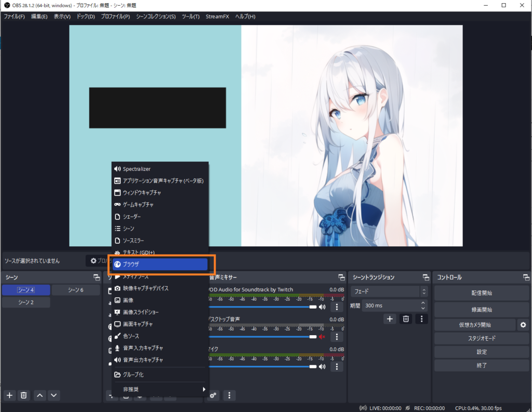532x412 pixels.
Task: Open the ヘルプ(H) menu
Action: [245, 16]
